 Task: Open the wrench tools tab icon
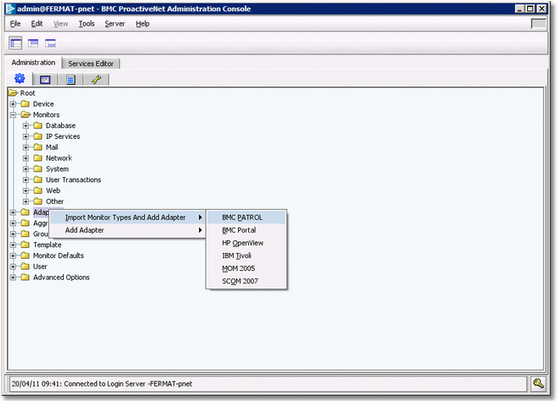pos(96,79)
